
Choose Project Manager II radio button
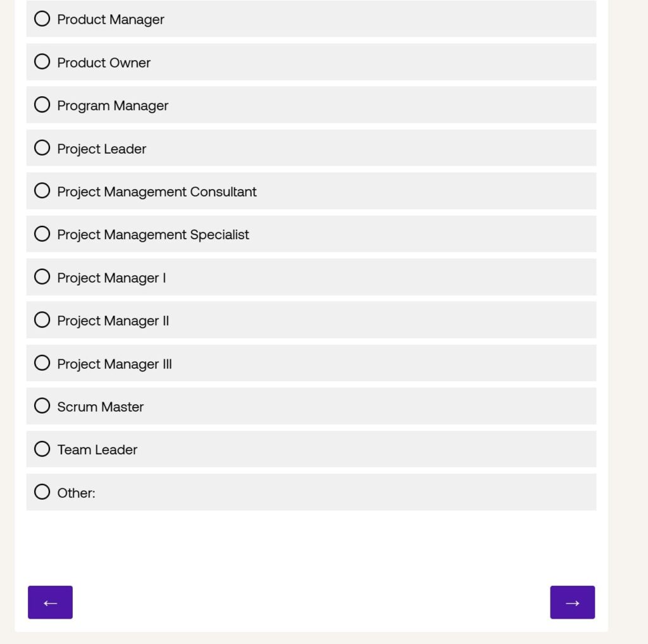tap(42, 320)
